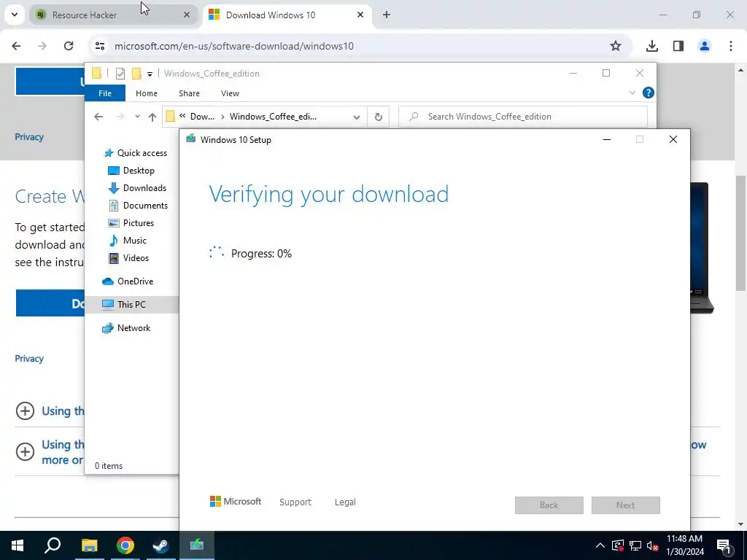Screen dimensions: 747x560
Task: Open a new browser tab
Action: [x=387, y=15]
